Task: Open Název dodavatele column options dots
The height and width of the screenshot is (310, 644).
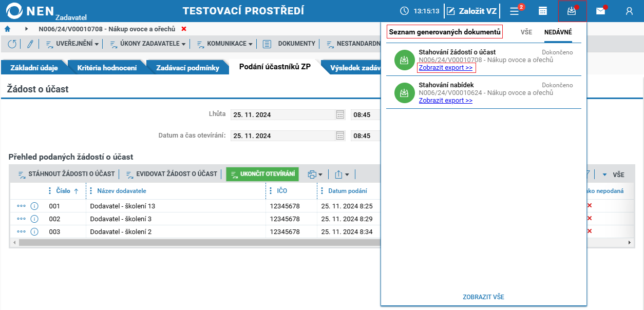Action: pyautogui.click(x=91, y=191)
